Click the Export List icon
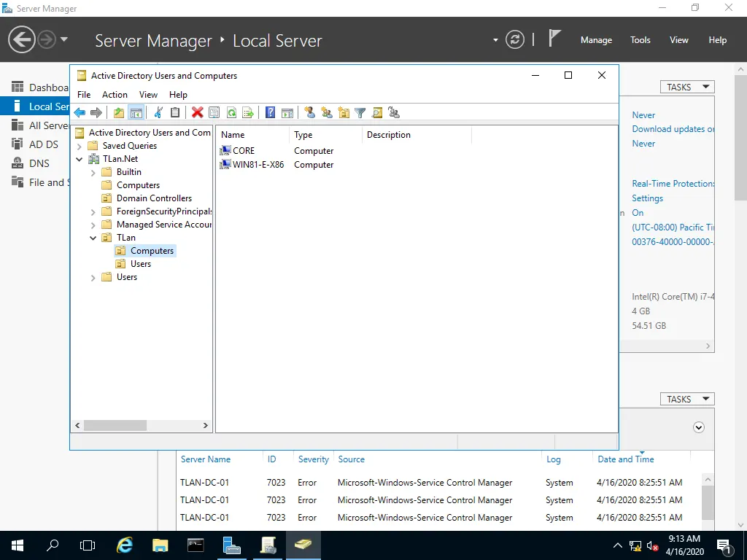The height and width of the screenshot is (560, 747). [248, 113]
